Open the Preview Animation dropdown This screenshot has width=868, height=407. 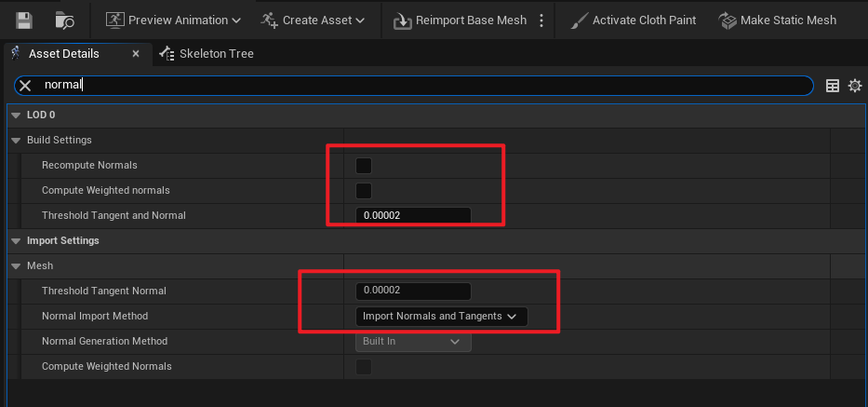tap(173, 20)
